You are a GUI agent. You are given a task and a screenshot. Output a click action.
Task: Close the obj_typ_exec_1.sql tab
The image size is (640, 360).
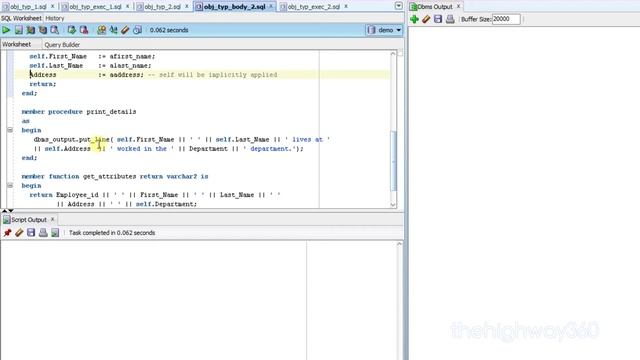click(x=127, y=7)
